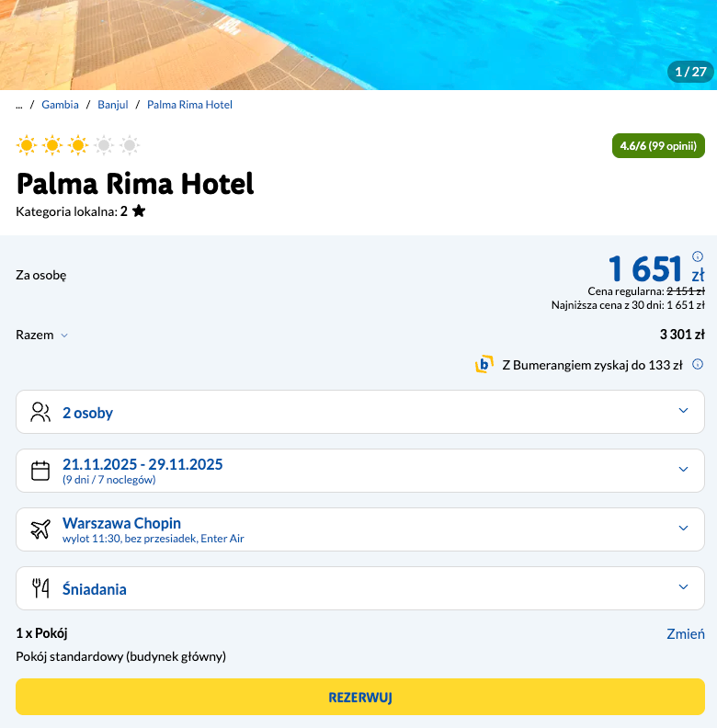Click the pool photo gallery image
Screen dimensions: 717x728
358,44
